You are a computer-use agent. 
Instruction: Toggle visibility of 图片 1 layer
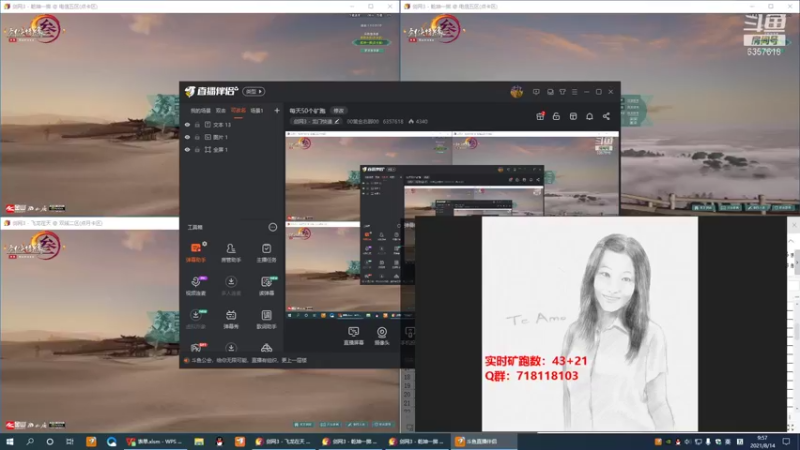click(187, 137)
